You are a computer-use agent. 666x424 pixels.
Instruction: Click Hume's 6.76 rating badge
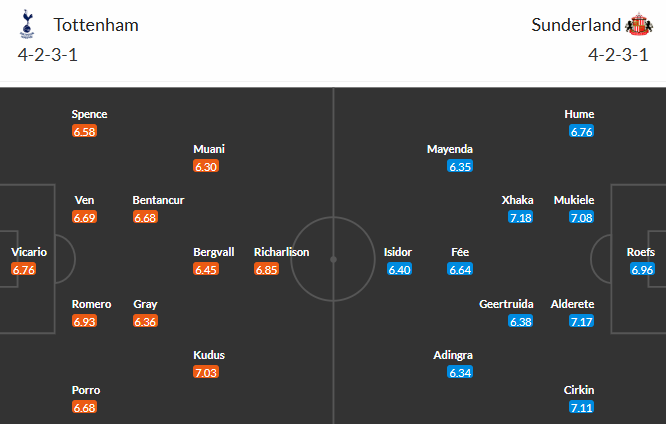tap(581, 131)
